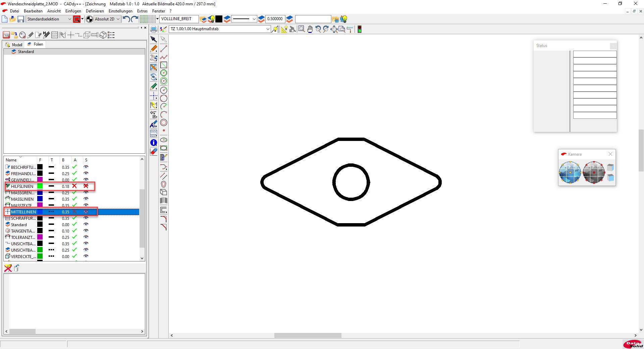Open the Absolut 2D coordinate dropdown
Viewport: 644px width, 349px height.
(118, 19)
